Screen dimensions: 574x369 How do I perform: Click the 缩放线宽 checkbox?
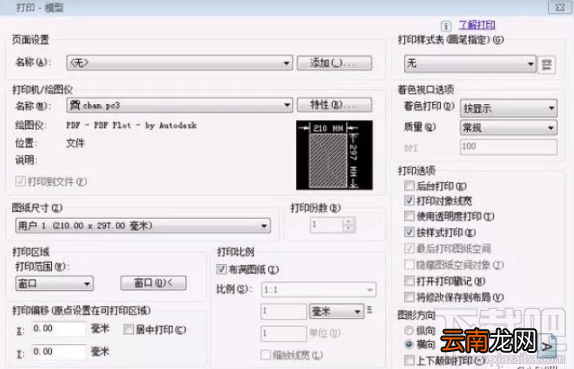265,355
